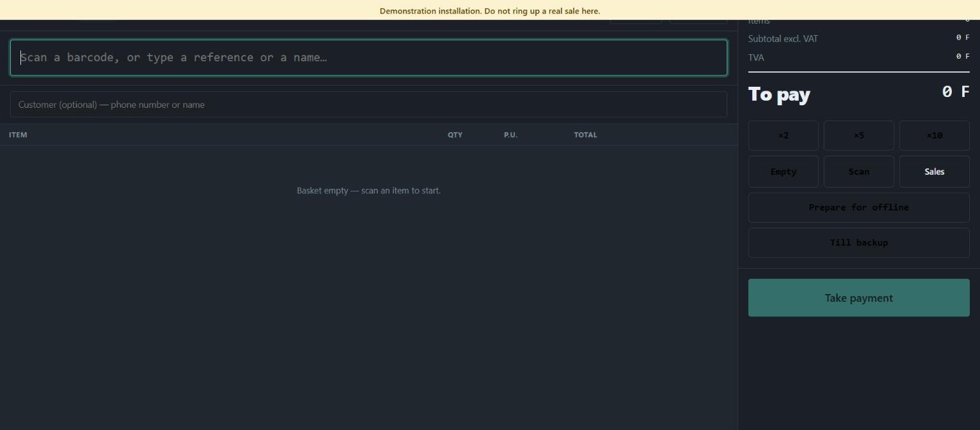980x430 pixels.
Task: Click the barcode scan search field
Action: point(368,57)
